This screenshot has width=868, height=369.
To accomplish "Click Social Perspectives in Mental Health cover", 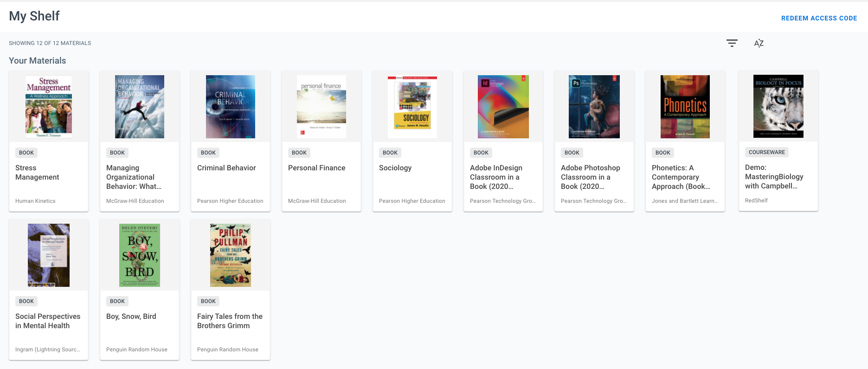I will pyautogui.click(x=49, y=255).
